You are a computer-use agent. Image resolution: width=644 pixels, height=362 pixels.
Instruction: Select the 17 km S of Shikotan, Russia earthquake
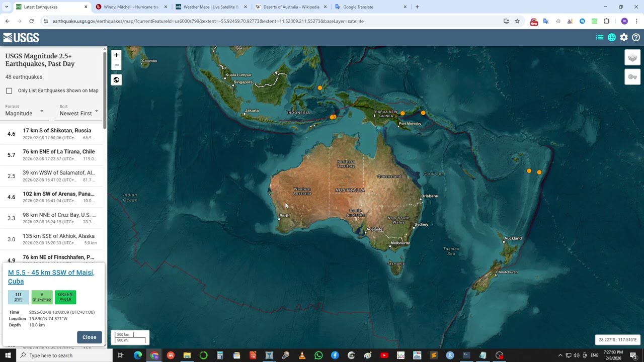click(51, 134)
